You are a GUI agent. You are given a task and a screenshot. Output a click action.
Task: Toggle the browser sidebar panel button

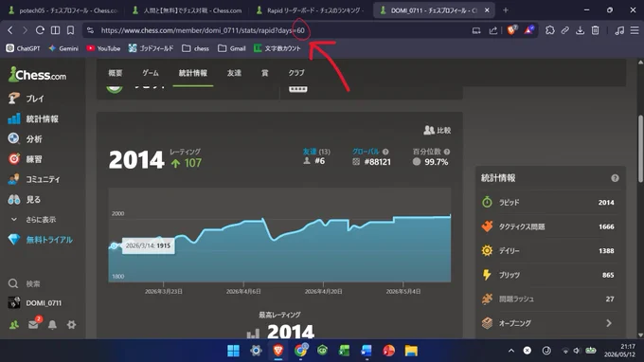(x=55, y=30)
